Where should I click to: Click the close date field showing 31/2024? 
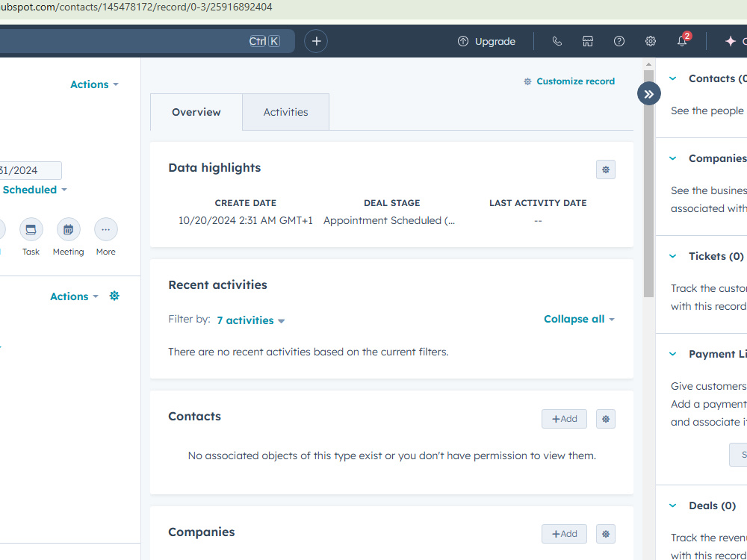point(31,170)
